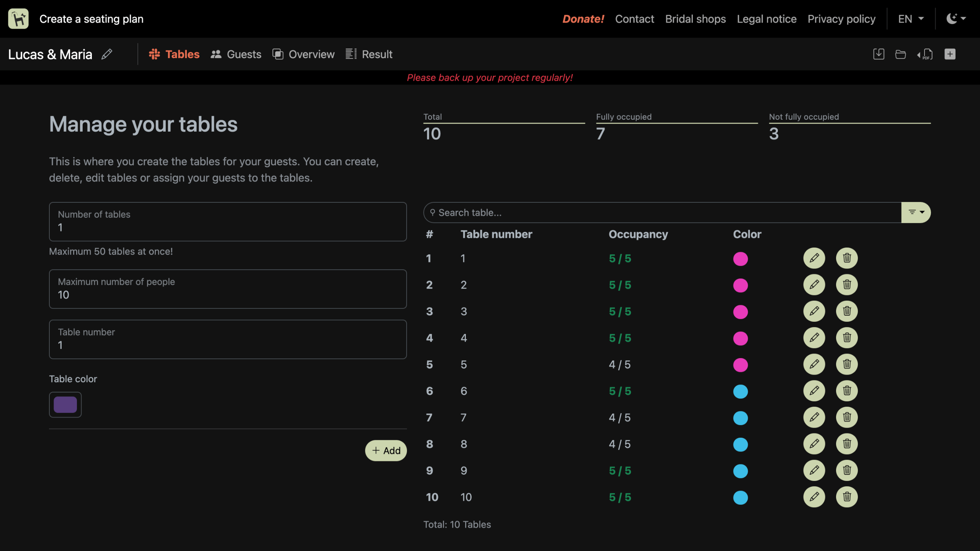Click occupancy 5 / 5 of table 9
This screenshot has height=551, width=980.
pyautogui.click(x=620, y=471)
